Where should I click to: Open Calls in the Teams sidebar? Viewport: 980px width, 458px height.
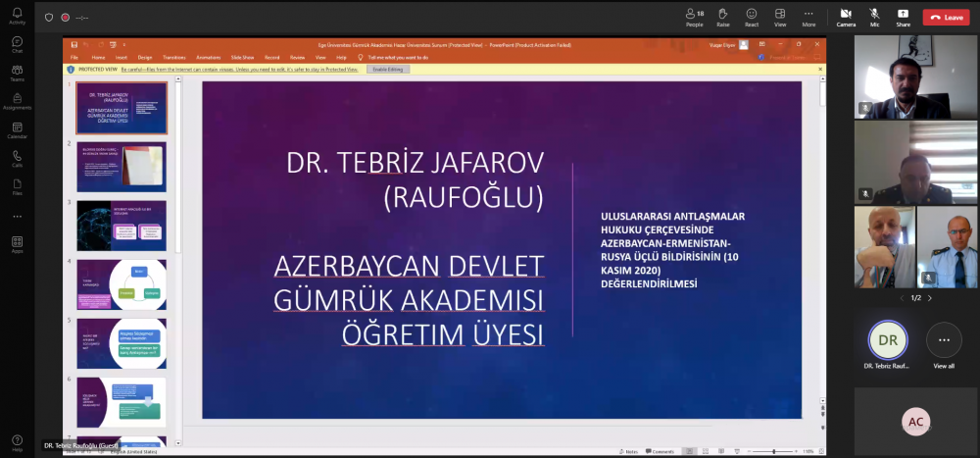[17, 159]
